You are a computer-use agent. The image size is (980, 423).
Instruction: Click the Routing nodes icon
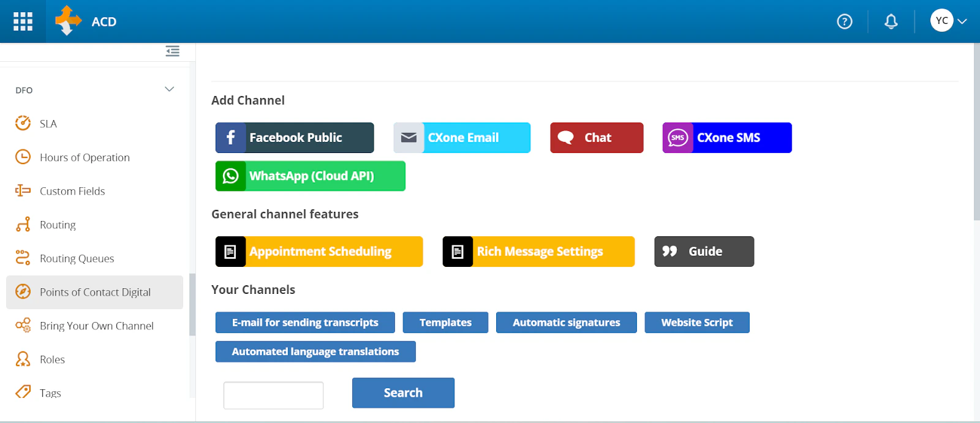coord(23,224)
